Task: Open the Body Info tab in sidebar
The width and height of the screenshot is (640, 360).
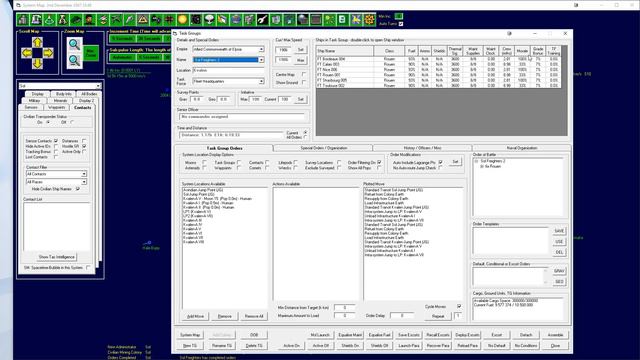Action: pos(64,94)
